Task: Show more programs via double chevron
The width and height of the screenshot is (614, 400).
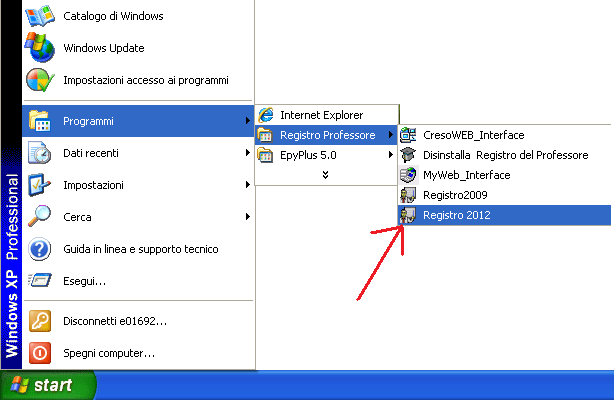Action: point(325,175)
